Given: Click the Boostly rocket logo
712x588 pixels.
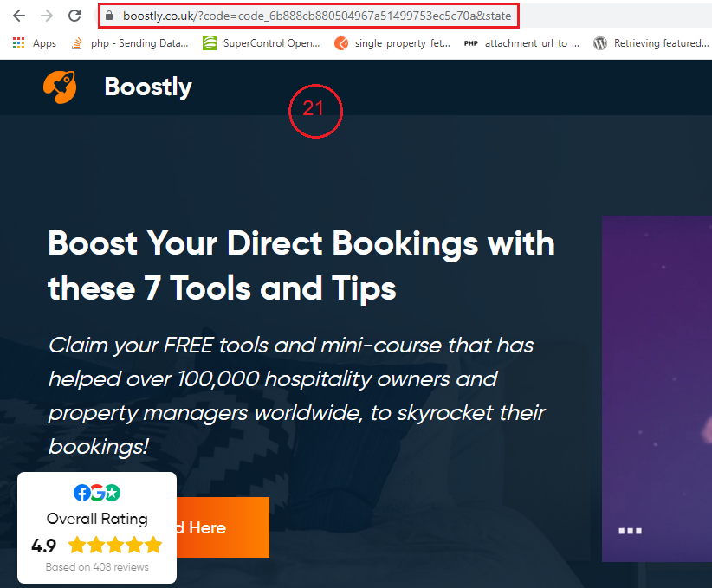Looking at the screenshot, I should (x=60, y=87).
